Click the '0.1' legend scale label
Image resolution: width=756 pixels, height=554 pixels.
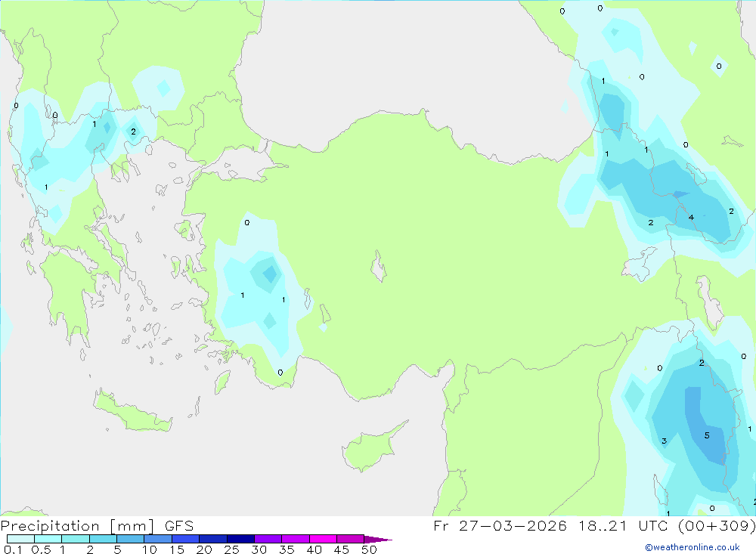point(13,549)
